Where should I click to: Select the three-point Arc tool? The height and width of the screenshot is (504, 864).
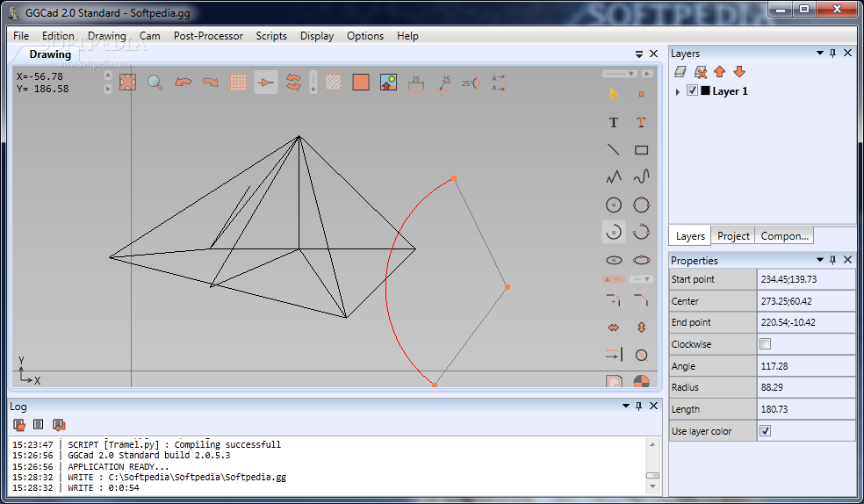click(x=641, y=232)
